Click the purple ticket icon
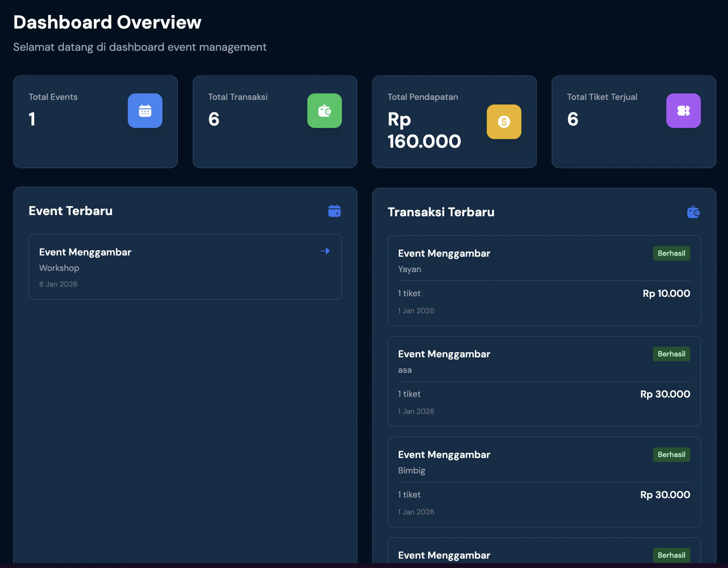The width and height of the screenshot is (728, 568). point(683,111)
